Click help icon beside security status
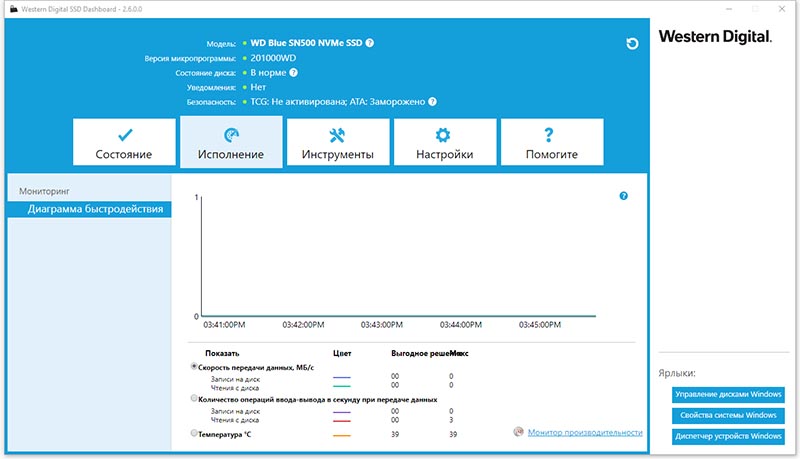The image size is (800, 459). pyautogui.click(x=433, y=101)
